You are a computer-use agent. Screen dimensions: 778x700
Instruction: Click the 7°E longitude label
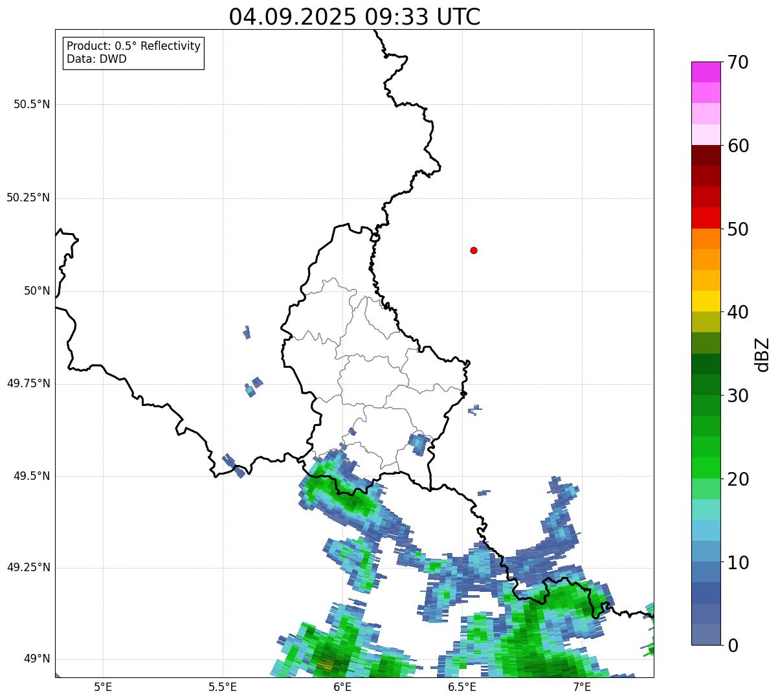[582, 686]
